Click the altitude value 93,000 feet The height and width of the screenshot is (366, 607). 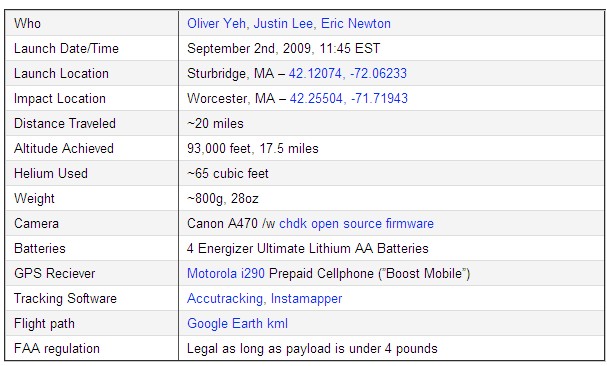click(x=219, y=148)
